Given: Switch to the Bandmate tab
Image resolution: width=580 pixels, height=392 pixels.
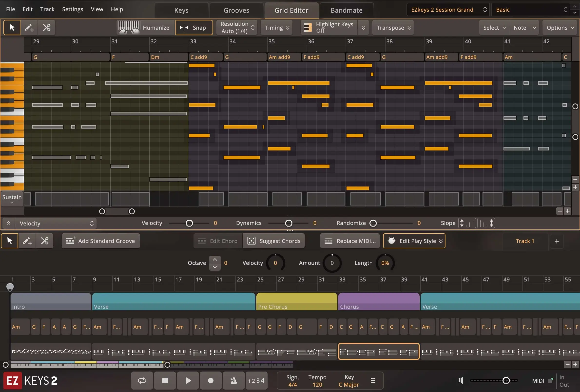Looking at the screenshot, I should pyautogui.click(x=346, y=10).
